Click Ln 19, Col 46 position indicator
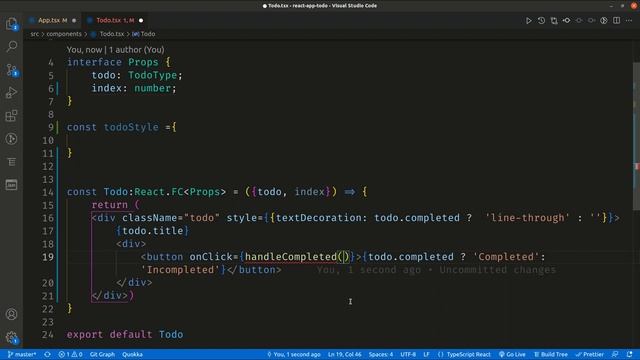Image resolution: width=640 pixels, height=360 pixels. [344, 354]
